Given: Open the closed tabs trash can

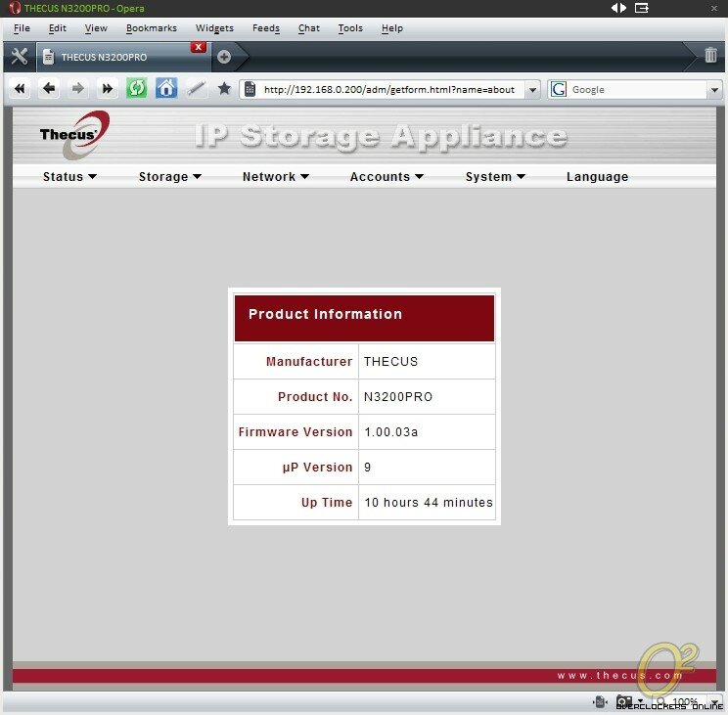Looking at the screenshot, I should pos(710,55).
